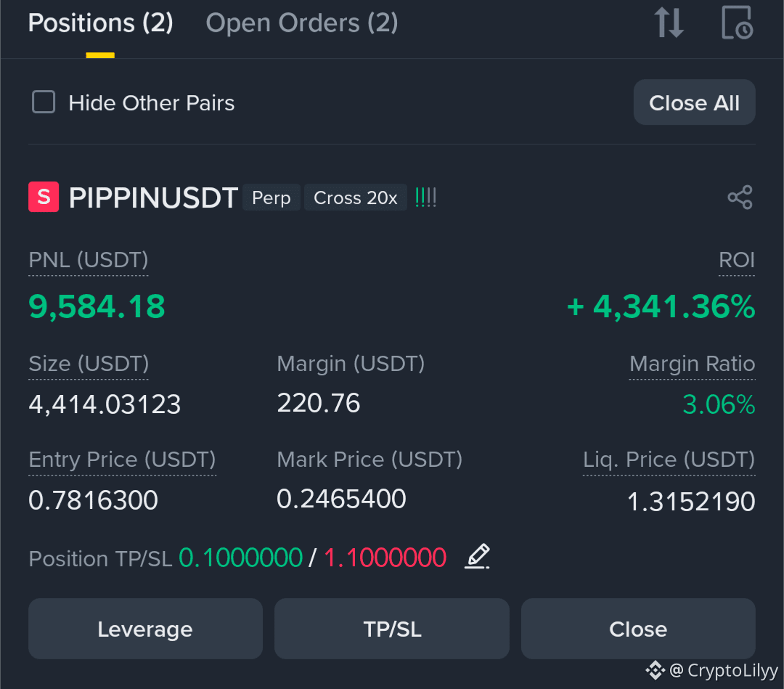Click the ROI label

tap(737, 260)
